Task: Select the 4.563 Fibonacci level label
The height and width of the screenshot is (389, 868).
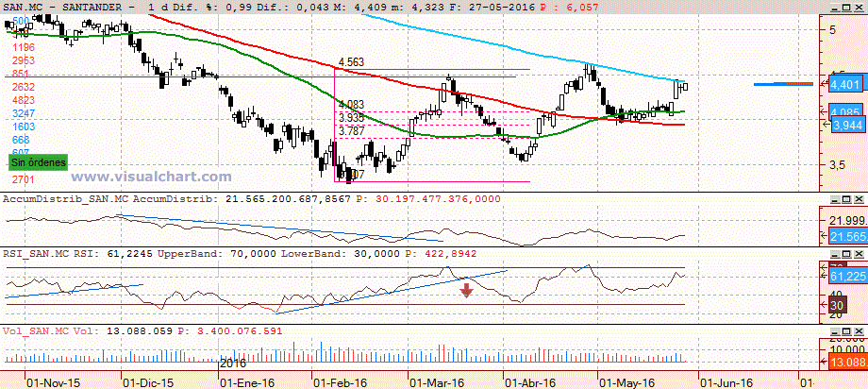Action: point(350,62)
